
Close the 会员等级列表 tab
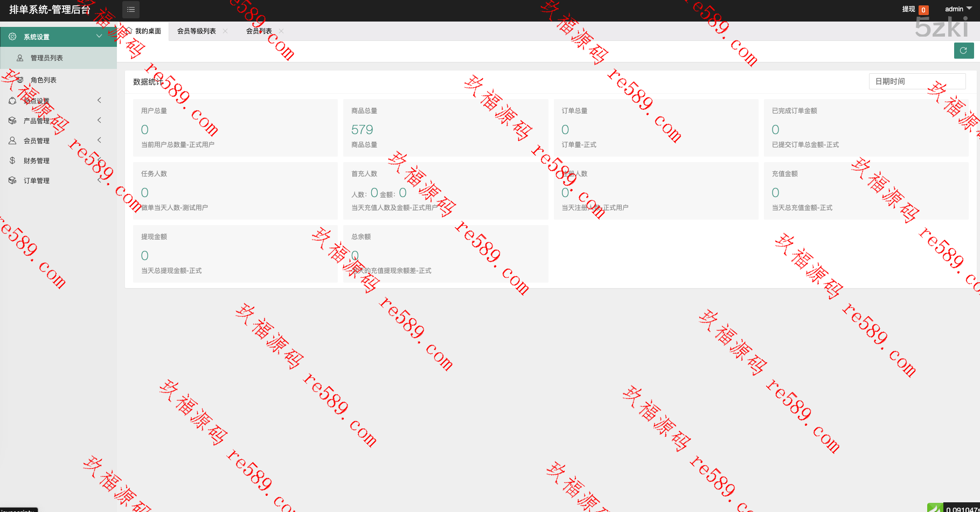click(x=225, y=31)
